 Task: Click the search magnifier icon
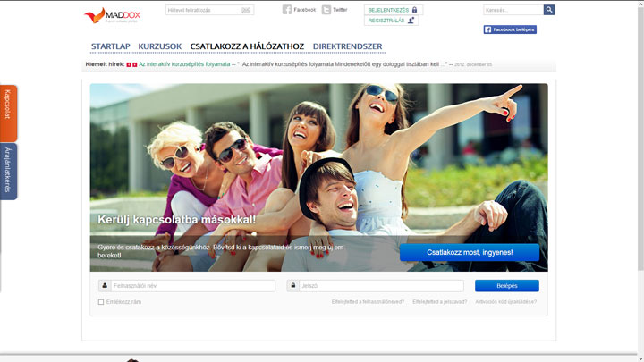pos(549,10)
